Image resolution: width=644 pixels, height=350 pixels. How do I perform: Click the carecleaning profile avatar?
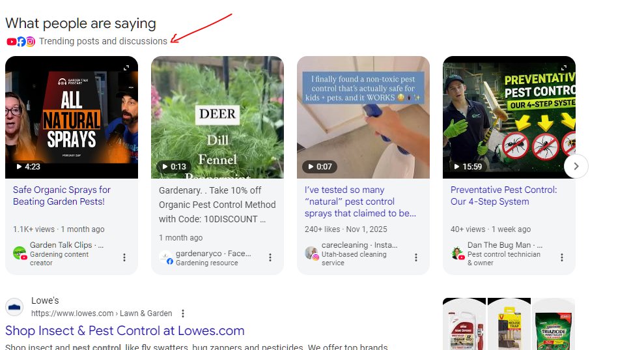point(311,254)
